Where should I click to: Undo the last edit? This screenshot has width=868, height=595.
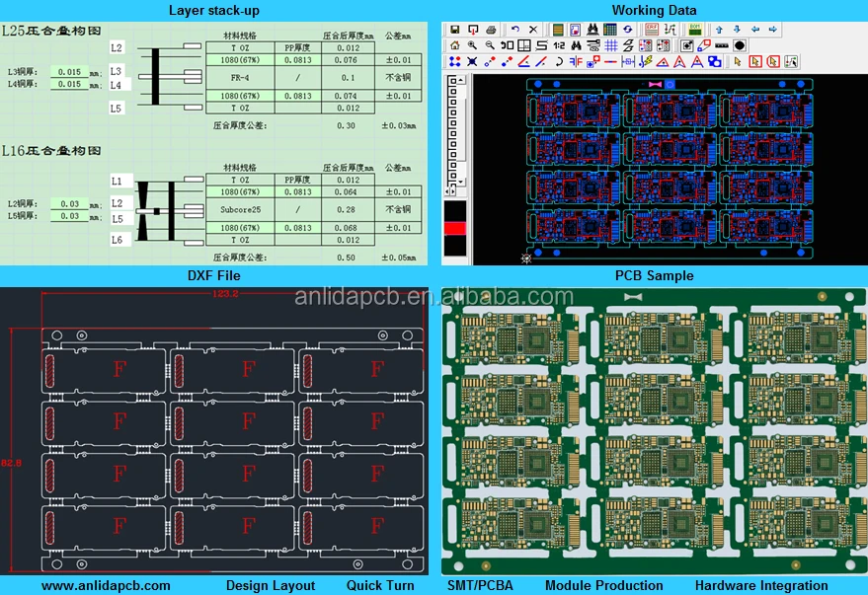[x=513, y=29]
